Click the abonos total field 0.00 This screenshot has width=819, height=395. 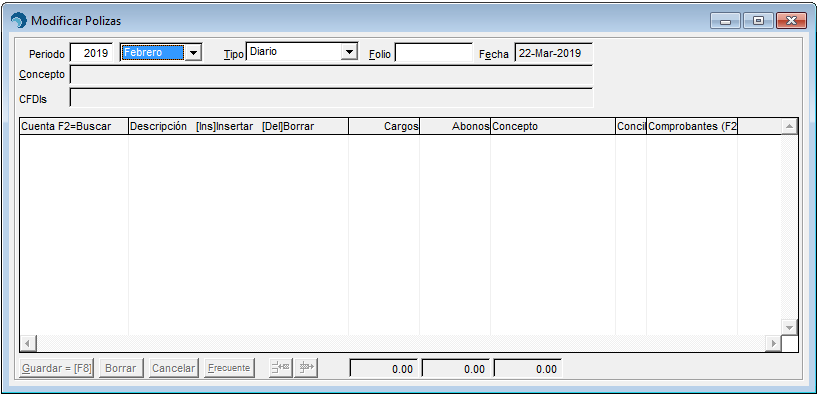click(456, 368)
